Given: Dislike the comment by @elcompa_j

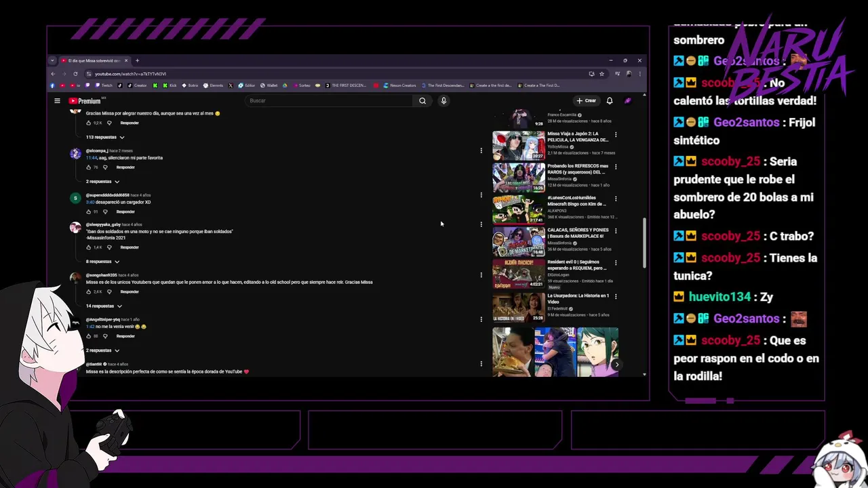Looking at the screenshot, I should (105, 167).
